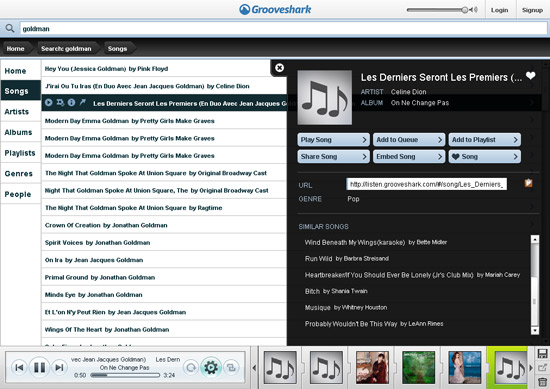Screen dimensions: 550x389
Task: Click the Search: goldman breadcrumb
Action: click(x=67, y=48)
